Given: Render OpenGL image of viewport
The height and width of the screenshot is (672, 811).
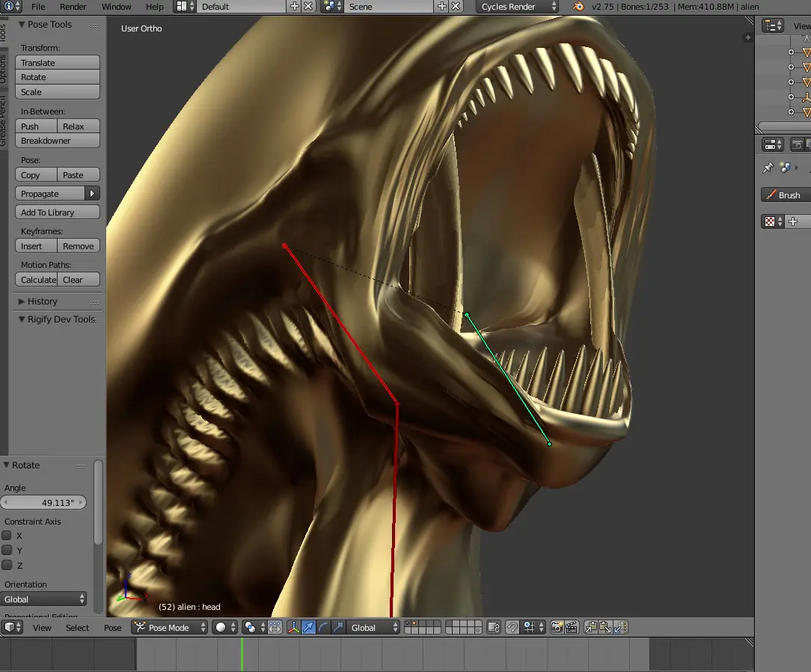Looking at the screenshot, I should click(x=557, y=628).
